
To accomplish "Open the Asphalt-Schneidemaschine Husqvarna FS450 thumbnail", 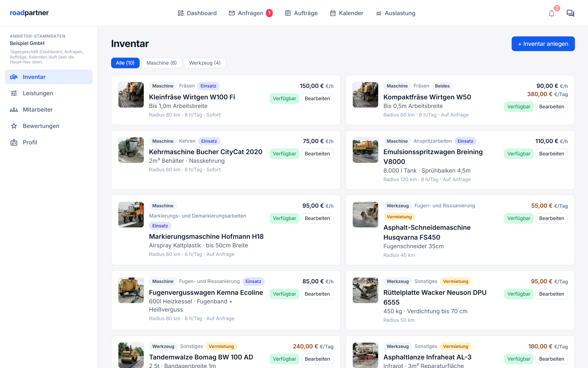I will click(365, 214).
